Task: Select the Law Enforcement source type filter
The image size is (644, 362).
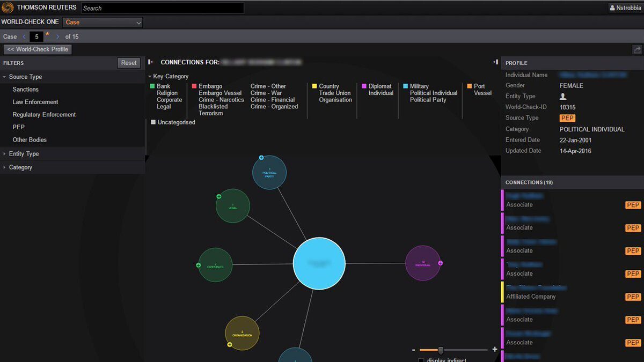Action: point(35,102)
